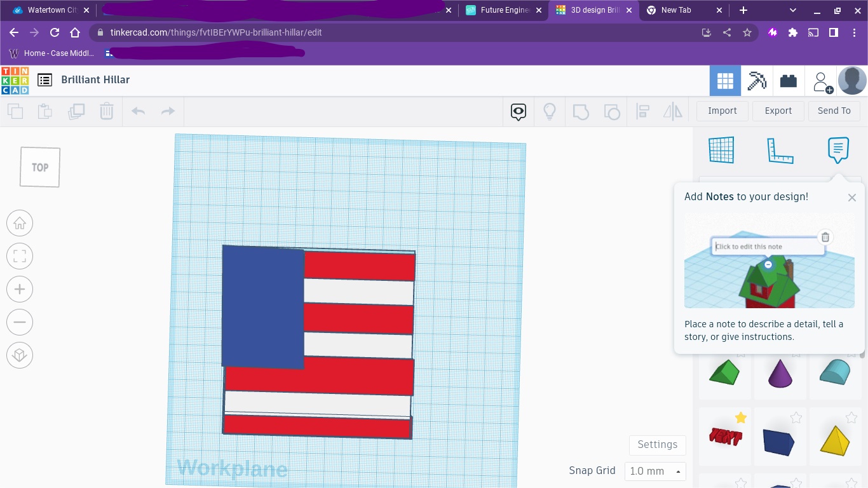
Task: Go back in the browser
Action: [14, 32]
